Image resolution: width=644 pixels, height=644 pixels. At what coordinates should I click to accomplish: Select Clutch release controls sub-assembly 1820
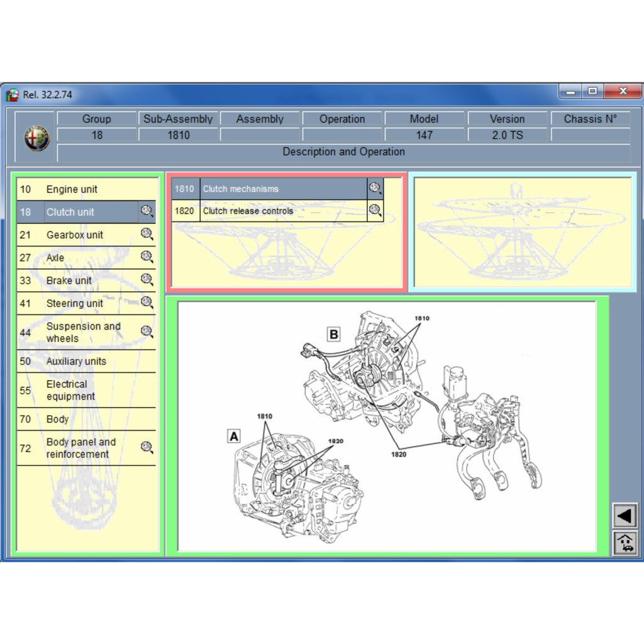[248, 211]
